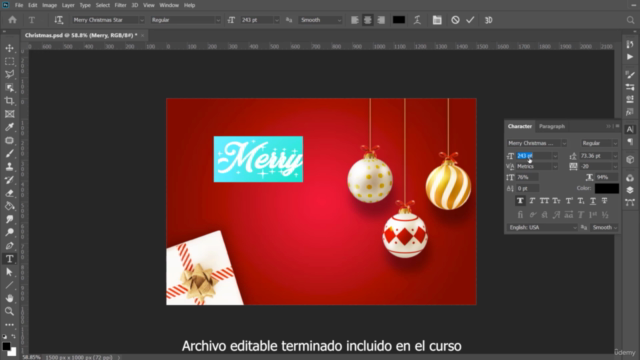This screenshot has width=640, height=360.
Task: Toggle Faux Italic in Character panel
Action: coord(532,201)
